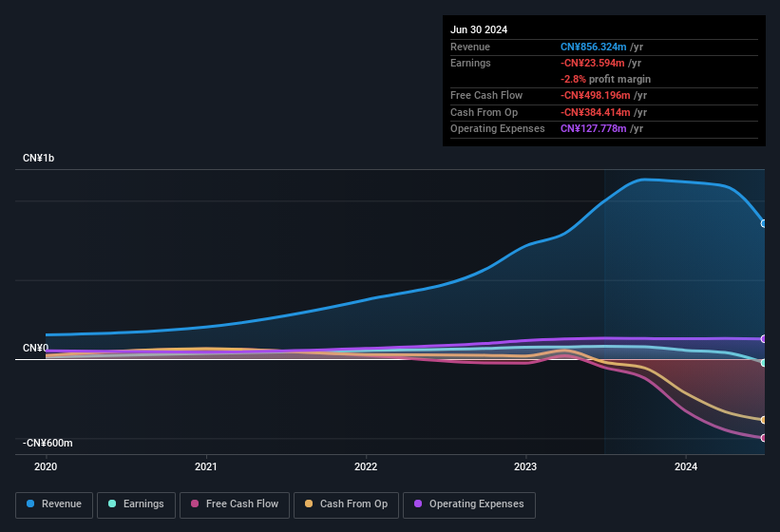Click the 2022 x-axis label
This screenshot has width=780, height=532.
pos(366,466)
